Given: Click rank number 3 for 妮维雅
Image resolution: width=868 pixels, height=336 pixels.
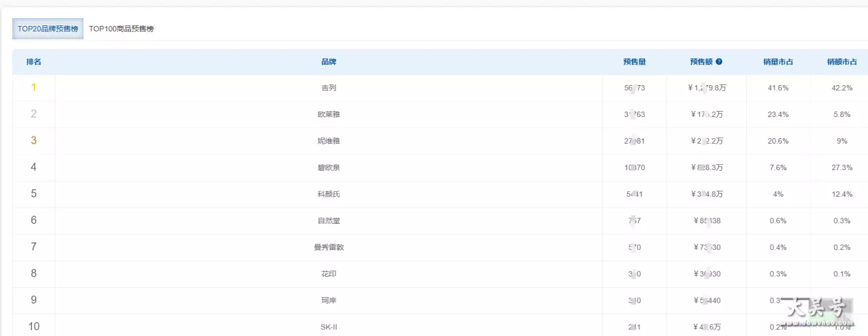Looking at the screenshot, I should tap(34, 141).
